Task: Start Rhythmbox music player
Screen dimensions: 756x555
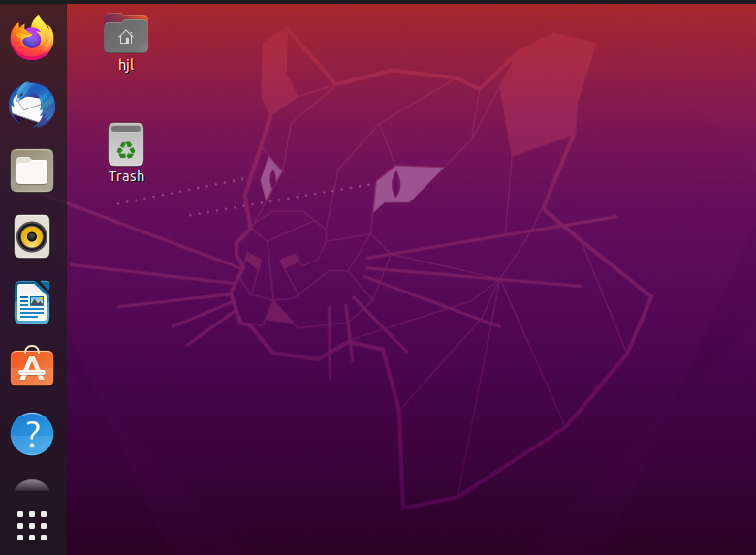Action: coord(32,236)
